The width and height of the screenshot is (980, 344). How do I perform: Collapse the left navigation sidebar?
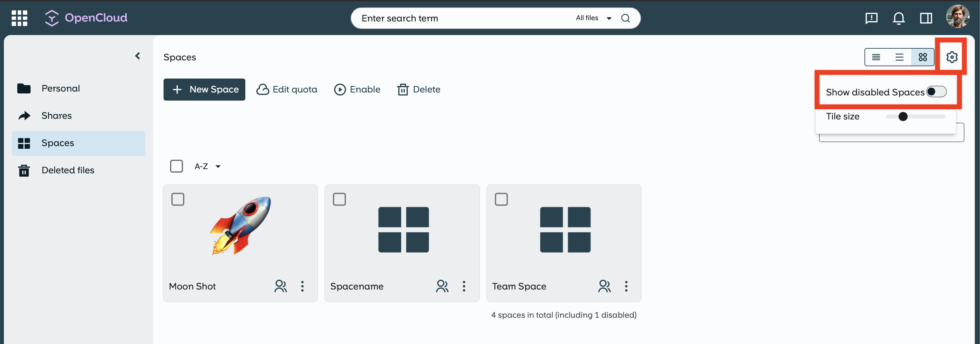coord(138,56)
